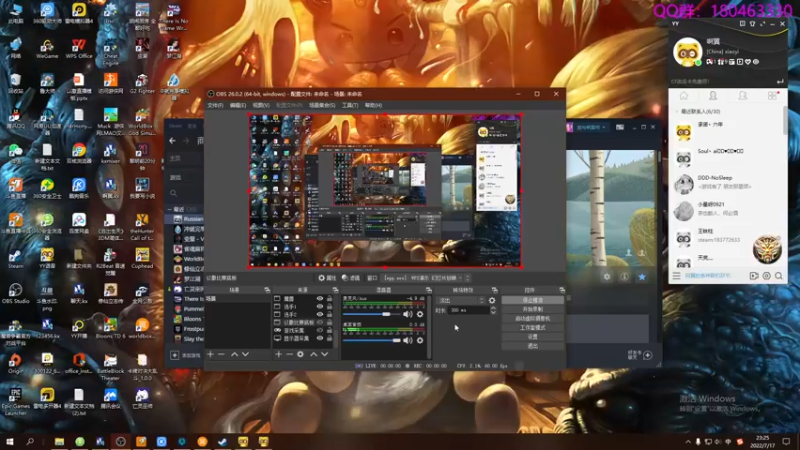Open the OBS 视图(V) menu

point(261,105)
